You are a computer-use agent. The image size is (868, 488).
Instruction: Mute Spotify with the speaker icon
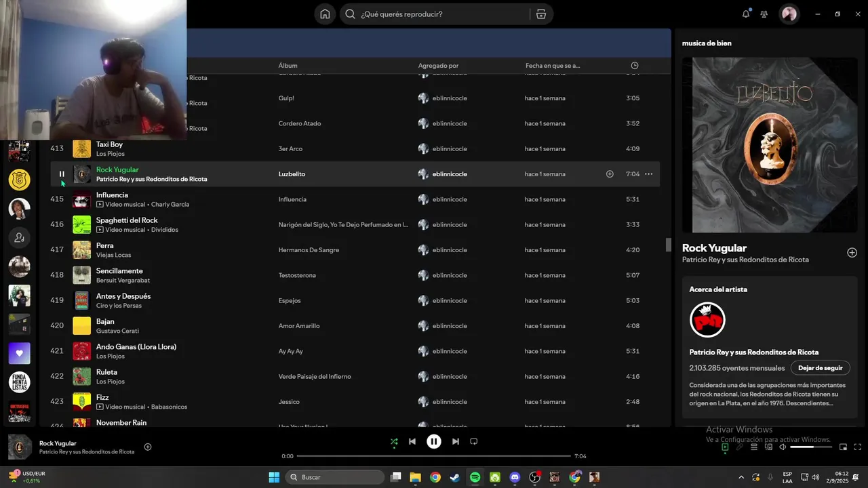[x=783, y=447]
